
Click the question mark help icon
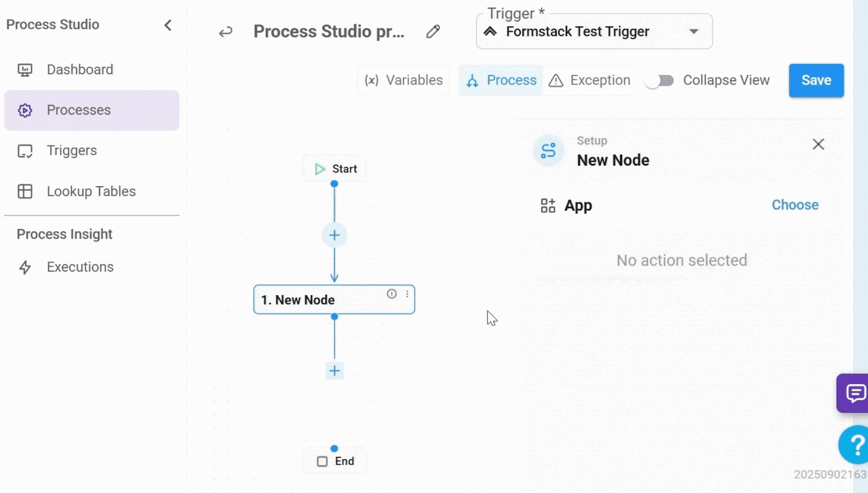pyautogui.click(x=857, y=445)
